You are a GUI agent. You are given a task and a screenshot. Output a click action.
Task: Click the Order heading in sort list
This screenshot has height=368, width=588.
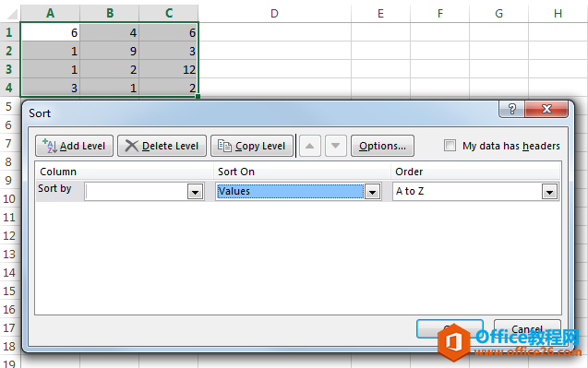coord(409,172)
